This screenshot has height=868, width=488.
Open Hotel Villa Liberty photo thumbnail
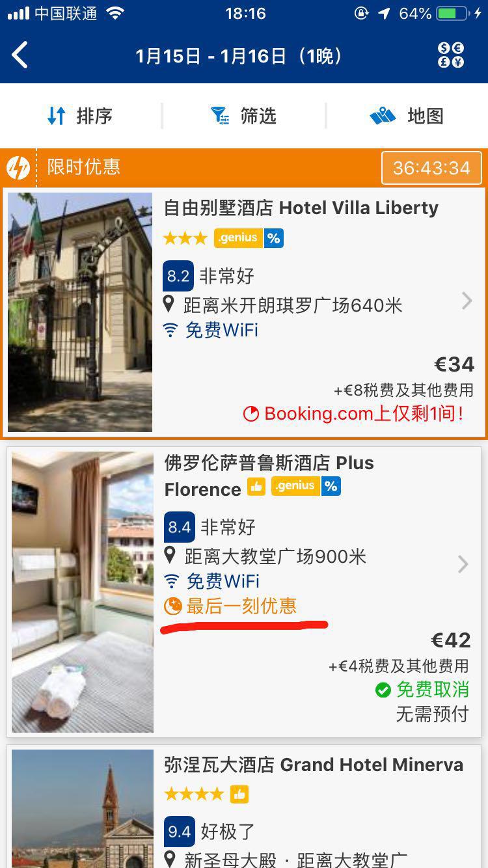[80, 312]
